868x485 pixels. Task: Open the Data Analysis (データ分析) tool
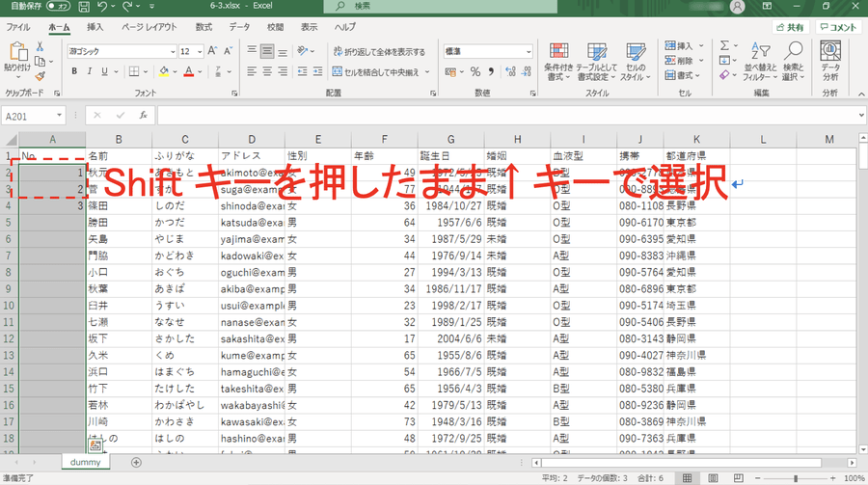(830, 60)
